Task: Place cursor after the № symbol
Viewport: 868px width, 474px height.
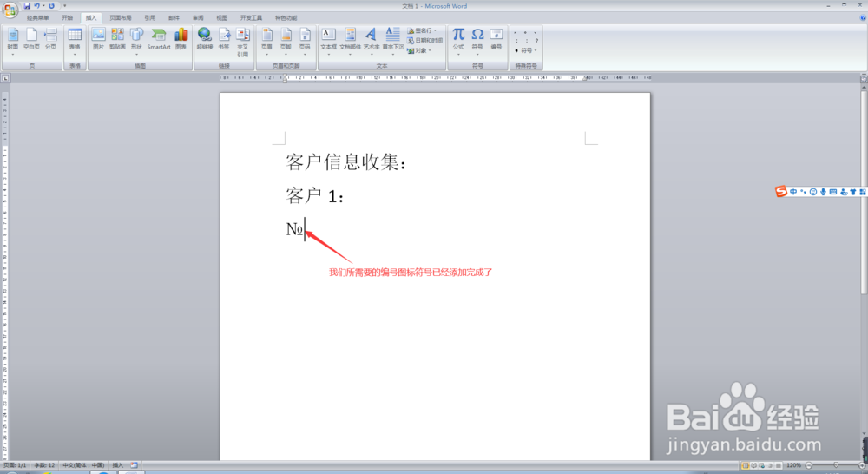Action: point(305,229)
